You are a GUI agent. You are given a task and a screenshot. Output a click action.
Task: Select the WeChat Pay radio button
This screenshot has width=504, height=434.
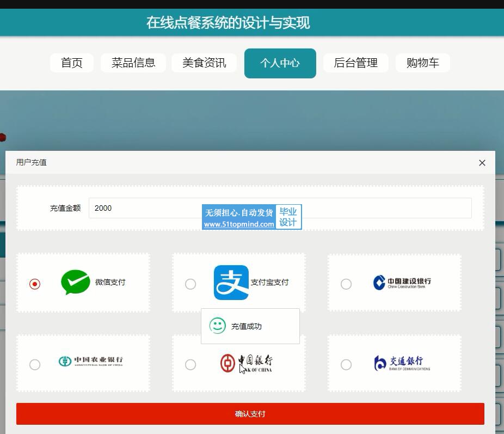(x=35, y=284)
